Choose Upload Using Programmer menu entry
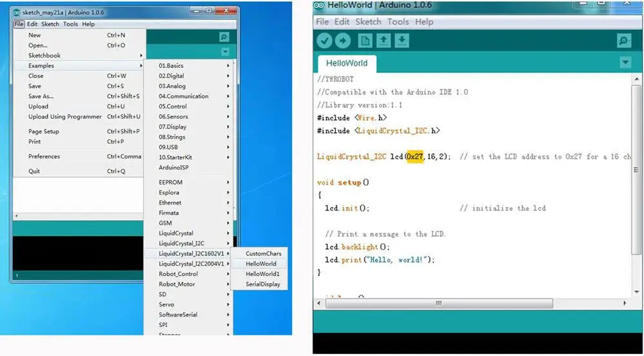Viewport: 644px width, 356px height. 79,117
